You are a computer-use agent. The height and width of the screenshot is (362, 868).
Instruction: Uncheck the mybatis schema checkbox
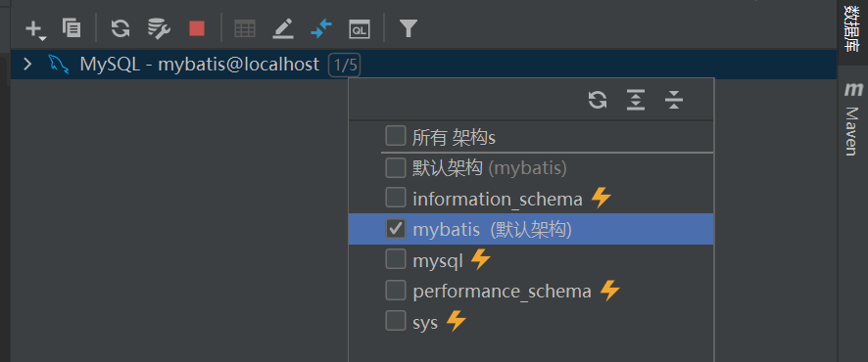[x=395, y=228]
